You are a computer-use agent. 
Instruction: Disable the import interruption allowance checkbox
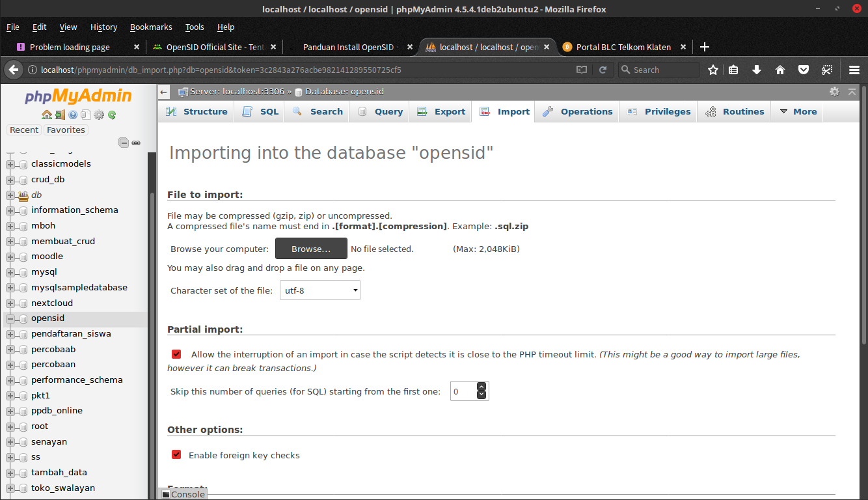pos(176,354)
